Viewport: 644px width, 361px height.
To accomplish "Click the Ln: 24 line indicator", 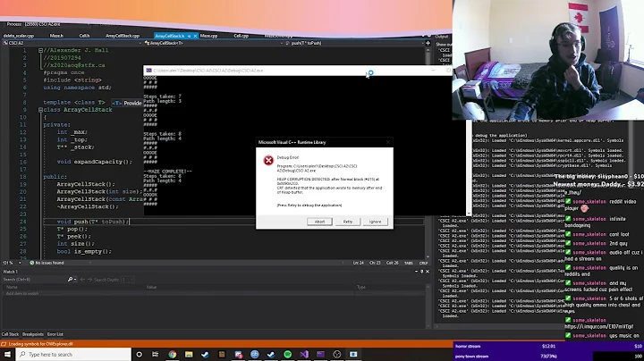I will (359, 263).
